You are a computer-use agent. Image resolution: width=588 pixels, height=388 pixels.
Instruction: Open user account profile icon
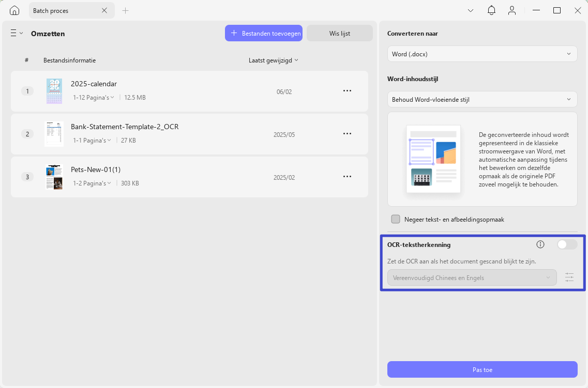tap(512, 10)
